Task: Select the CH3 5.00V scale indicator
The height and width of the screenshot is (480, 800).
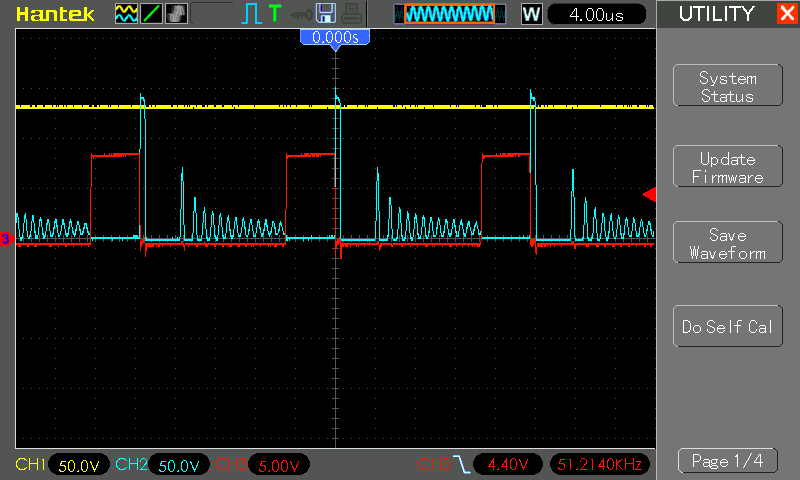Action: point(279,465)
